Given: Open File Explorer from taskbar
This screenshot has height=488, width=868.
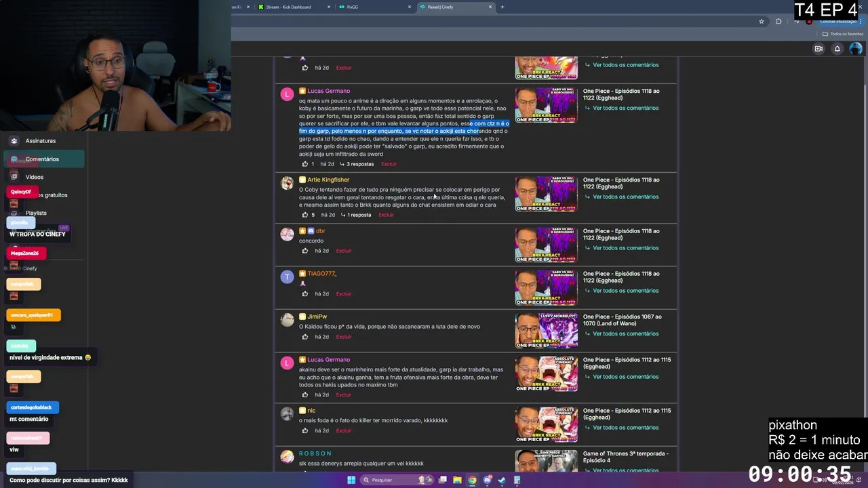Looking at the screenshot, I should (457, 480).
